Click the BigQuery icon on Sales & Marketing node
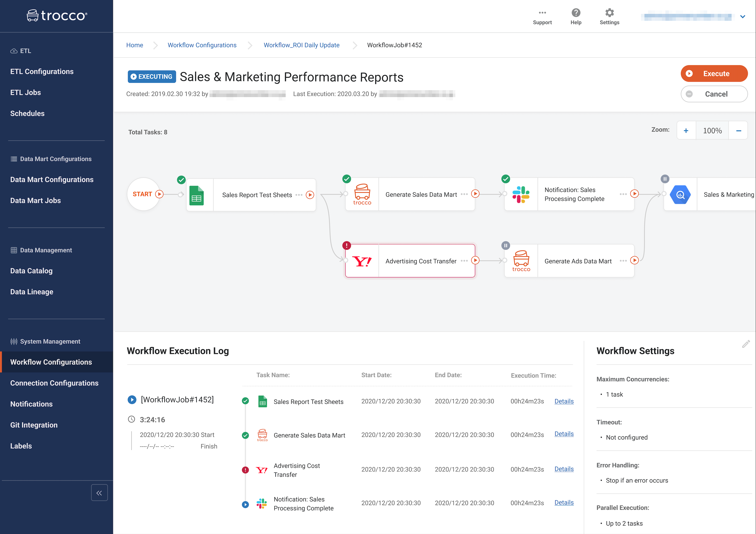 pos(680,195)
